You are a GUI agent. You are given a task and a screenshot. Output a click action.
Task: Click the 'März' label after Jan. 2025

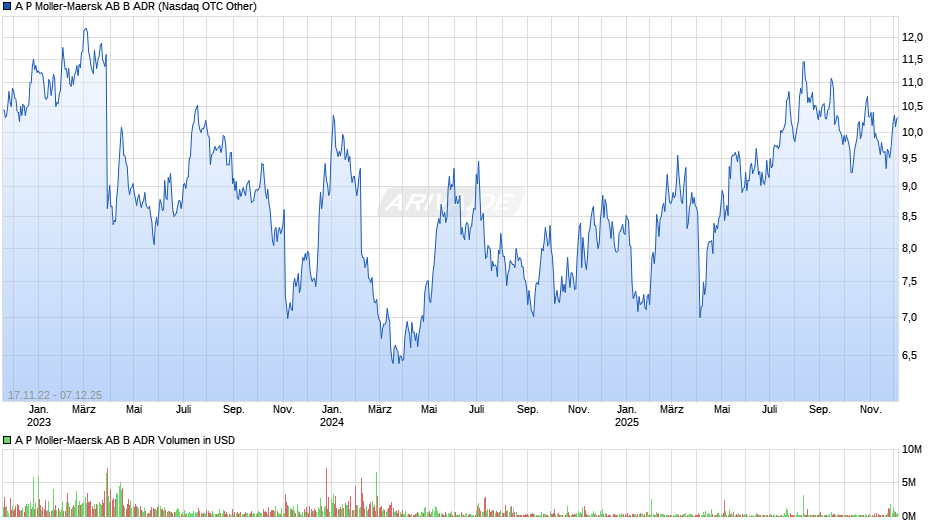click(x=671, y=410)
